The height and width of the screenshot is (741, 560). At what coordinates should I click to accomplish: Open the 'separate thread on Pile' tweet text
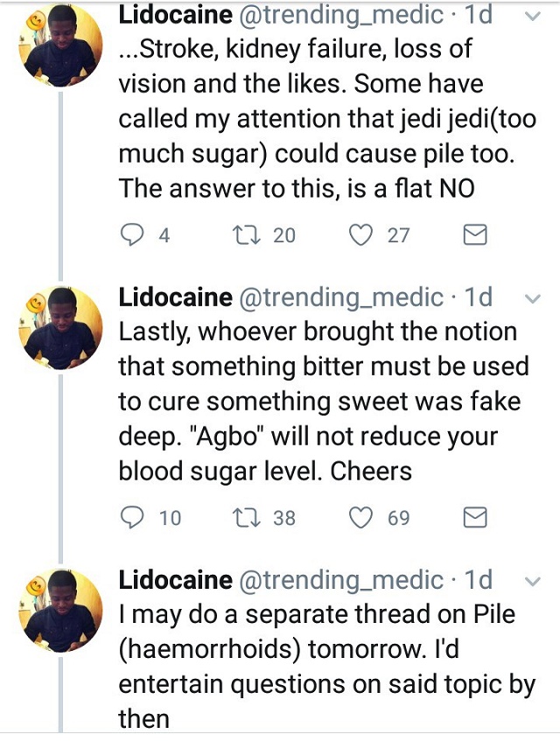click(x=324, y=662)
